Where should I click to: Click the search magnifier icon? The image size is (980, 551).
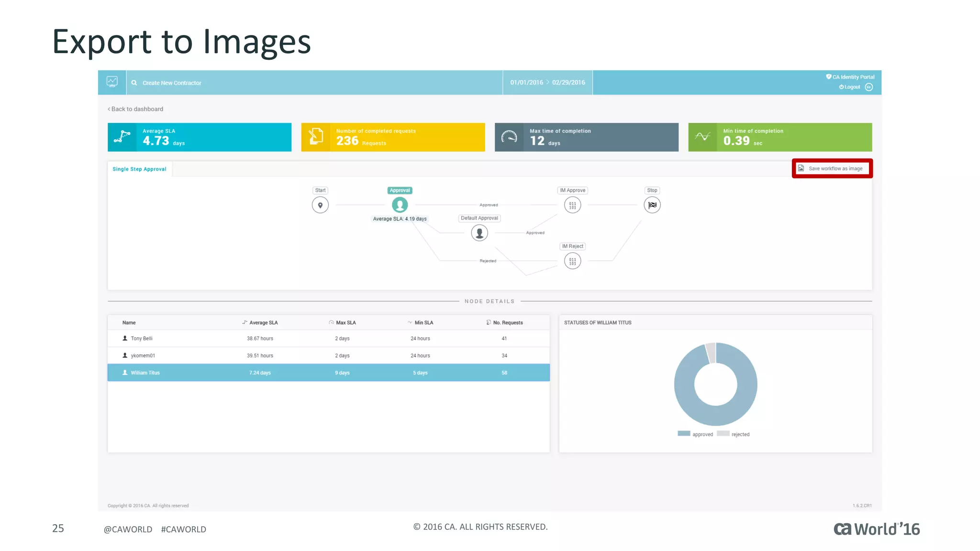pos(134,83)
